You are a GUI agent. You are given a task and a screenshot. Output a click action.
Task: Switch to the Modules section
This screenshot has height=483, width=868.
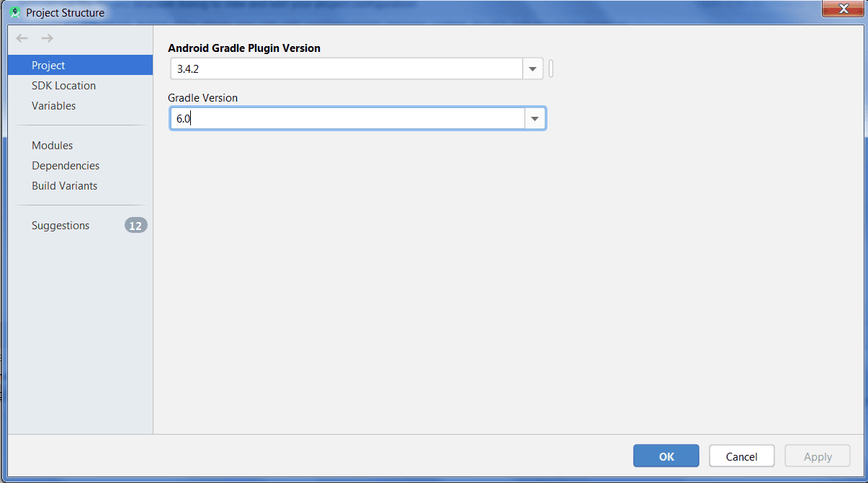point(52,145)
